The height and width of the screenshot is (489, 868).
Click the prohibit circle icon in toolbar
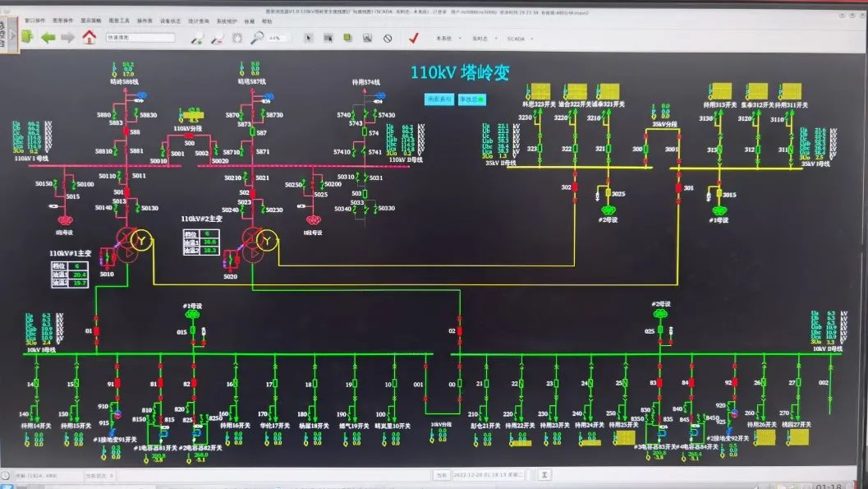pyautogui.click(x=388, y=38)
